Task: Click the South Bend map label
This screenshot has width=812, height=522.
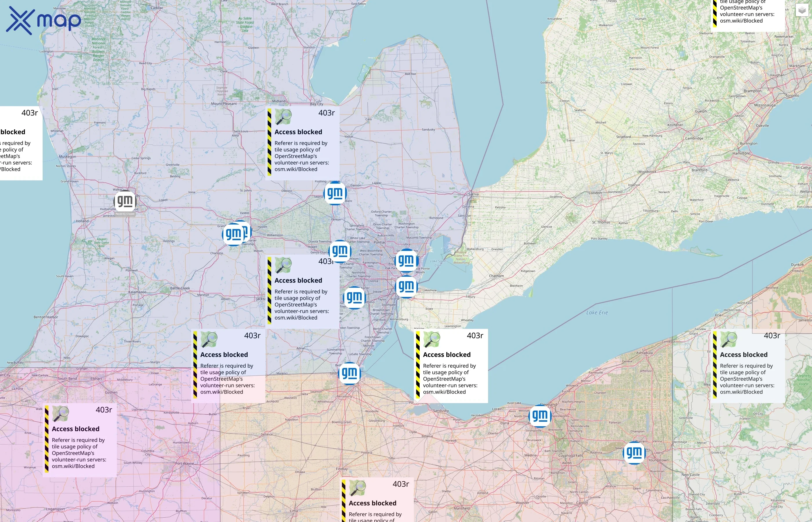Action: point(67,378)
